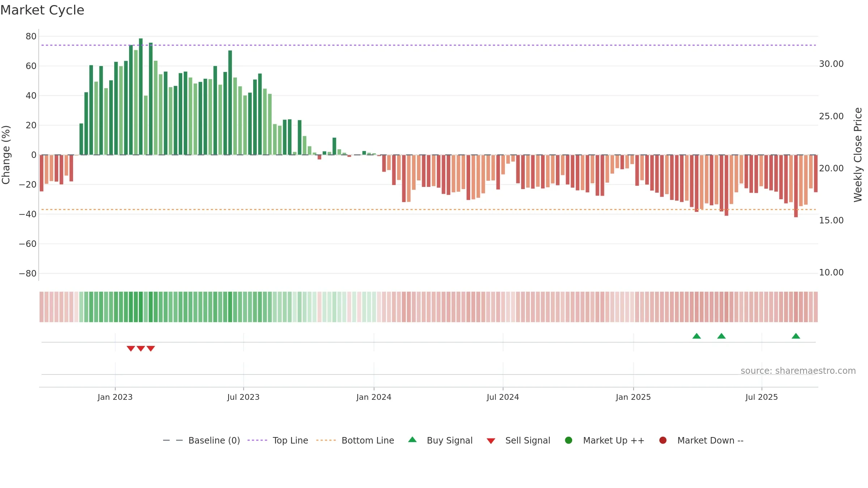Toggle Bottom Line legend entry

(x=355, y=440)
